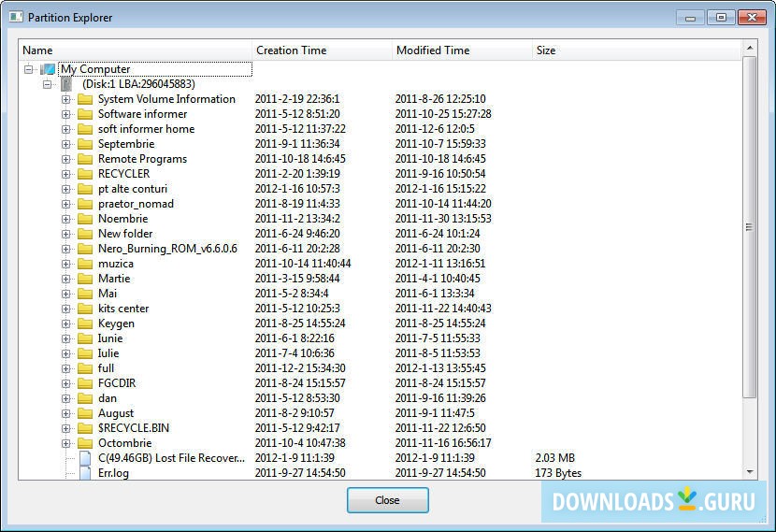The height and width of the screenshot is (532, 776).
Task: Expand the dan folder node
Action: 65,398
